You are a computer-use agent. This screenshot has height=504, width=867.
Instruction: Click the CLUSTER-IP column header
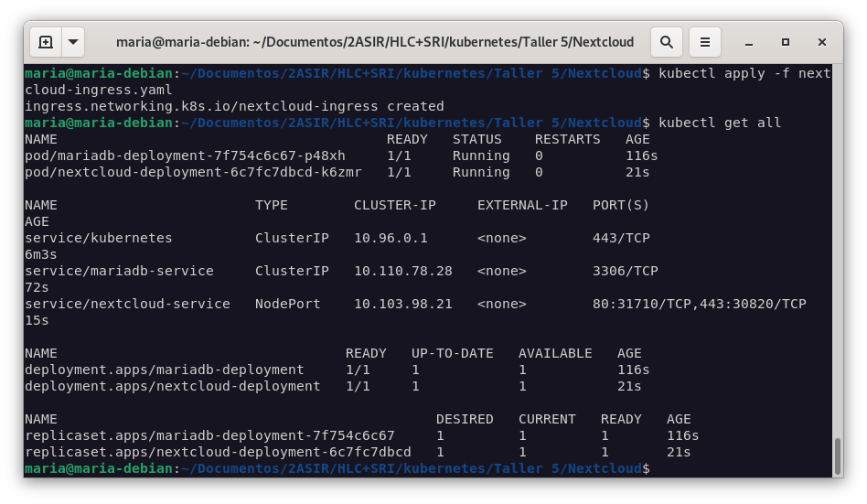395,205
